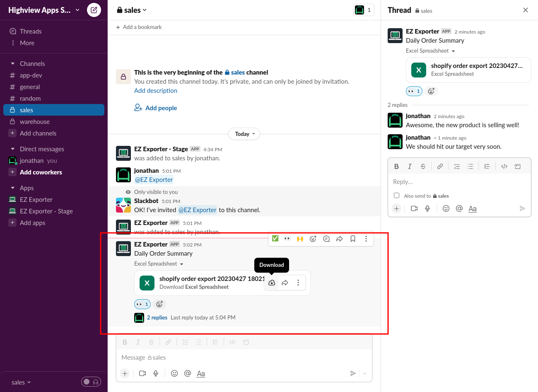
Task: Open Highview Apps workspace menu
Action: (x=43, y=10)
